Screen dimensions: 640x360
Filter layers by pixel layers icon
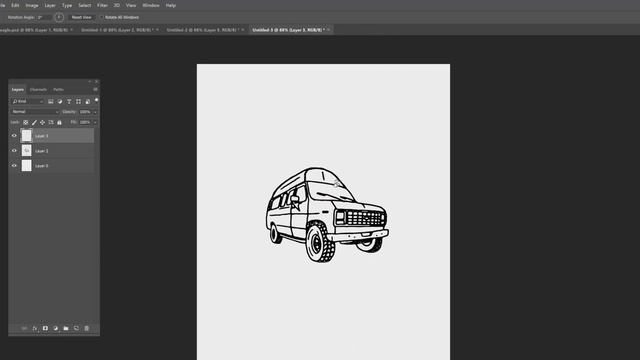pyautogui.click(x=51, y=101)
